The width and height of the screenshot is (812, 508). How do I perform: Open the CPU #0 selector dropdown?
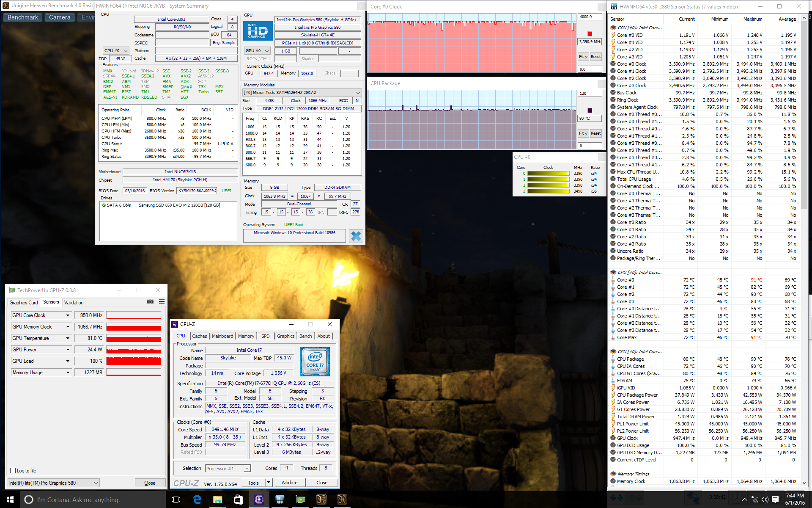tap(116, 50)
